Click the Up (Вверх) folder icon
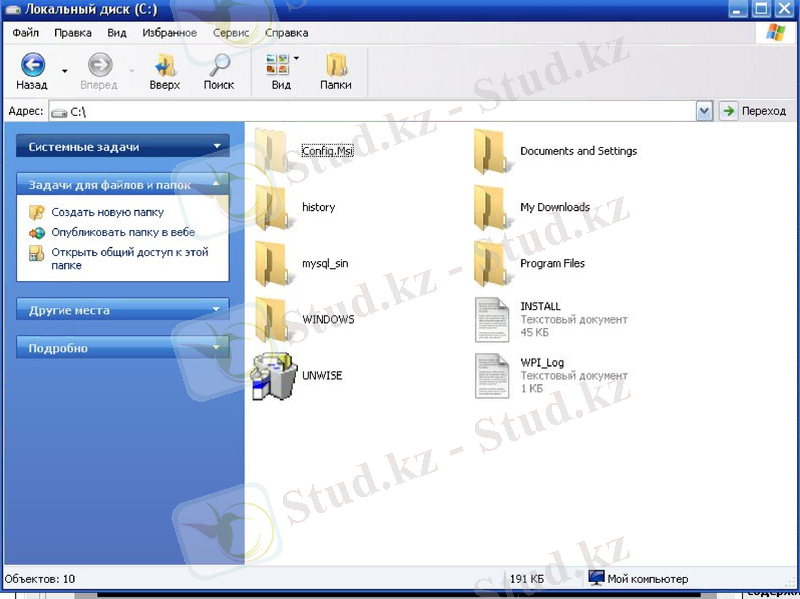 pyautogui.click(x=165, y=67)
